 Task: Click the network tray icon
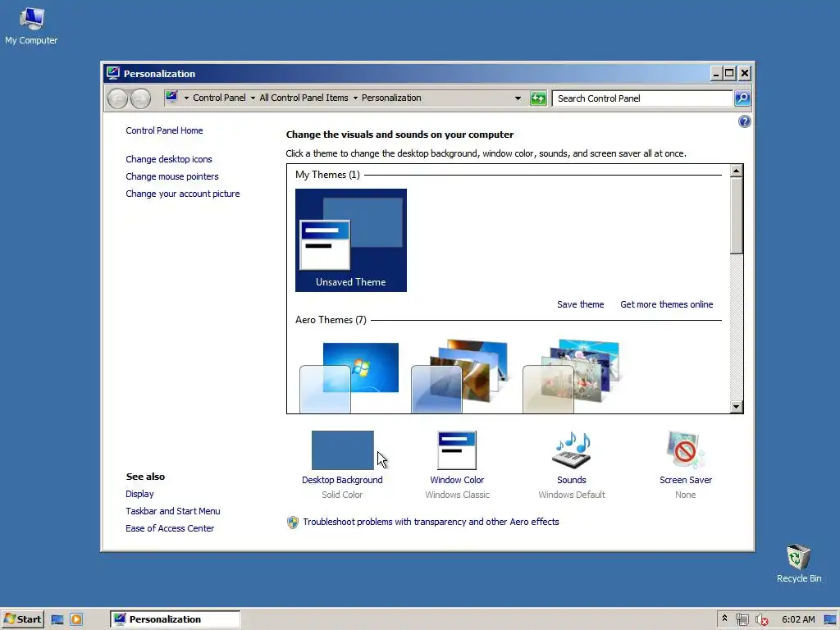pyautogui.click(x=742, y=619)
